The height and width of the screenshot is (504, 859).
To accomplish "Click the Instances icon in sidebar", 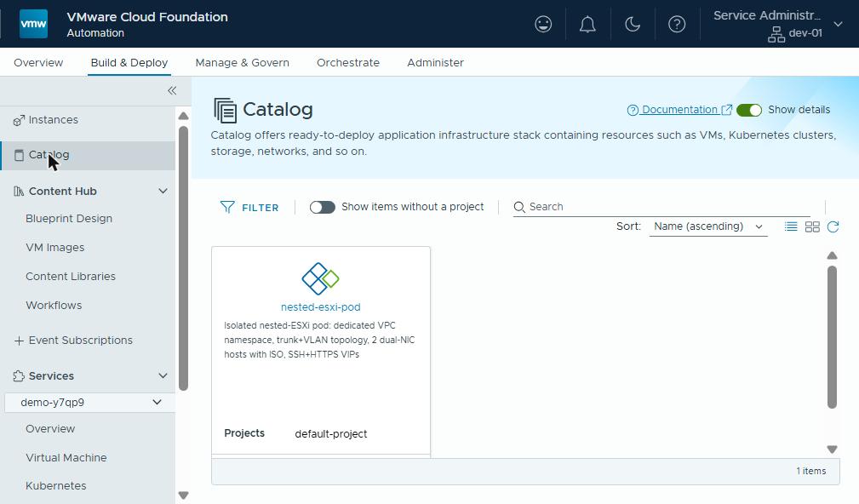I will pyautogui.click(x=19, y=120).
